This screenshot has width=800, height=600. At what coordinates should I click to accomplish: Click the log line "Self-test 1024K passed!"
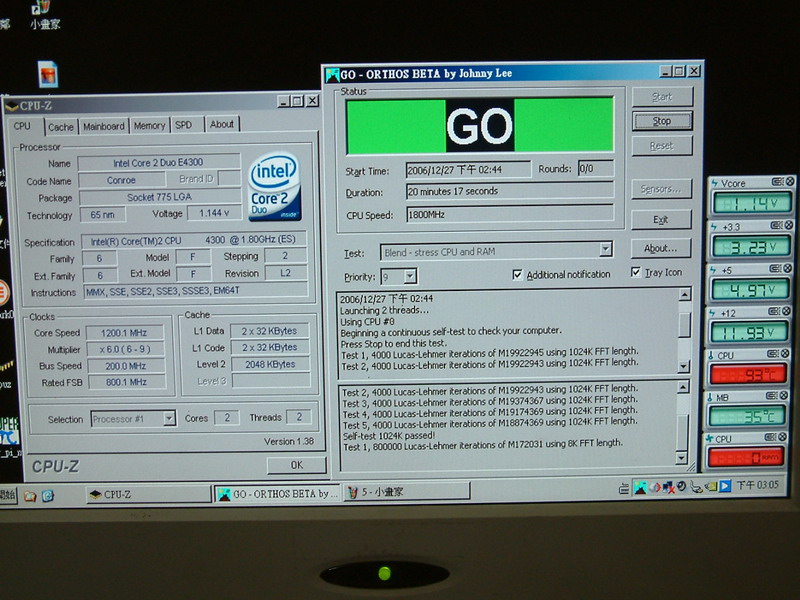coord(389,436)
